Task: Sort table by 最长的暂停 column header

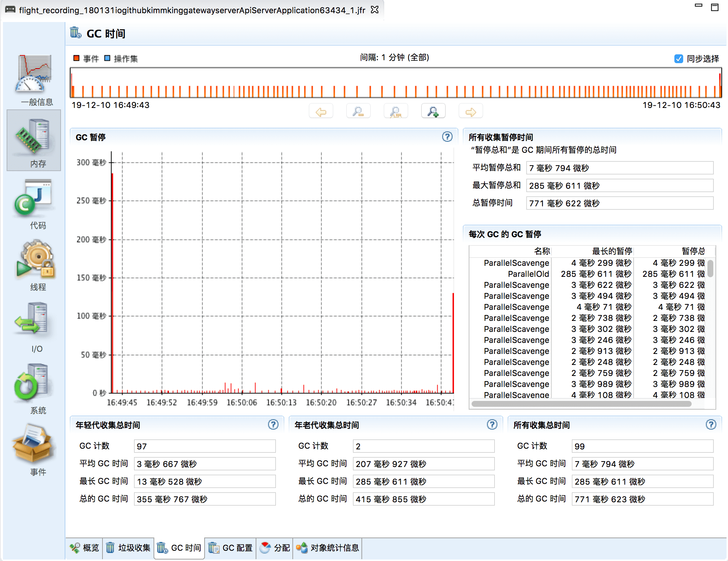Action: click(x=612, y=251)
